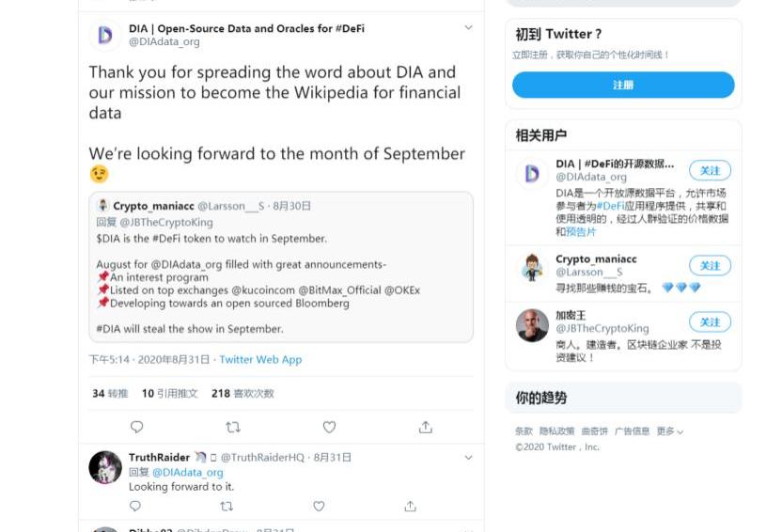This screenshot has width=782, height=532.
Task: Expand the footer 更多 menu
Action: click(x=669, y=431)
